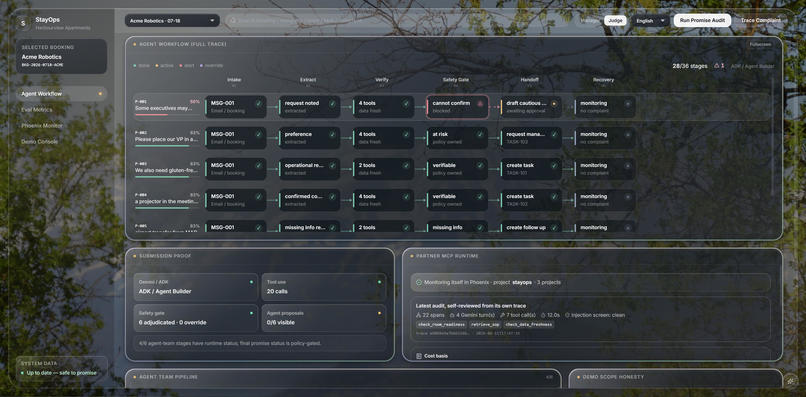
Task: Click the Fullscreen button in Agent Workflow panel
Action: [x=760, y=44]
